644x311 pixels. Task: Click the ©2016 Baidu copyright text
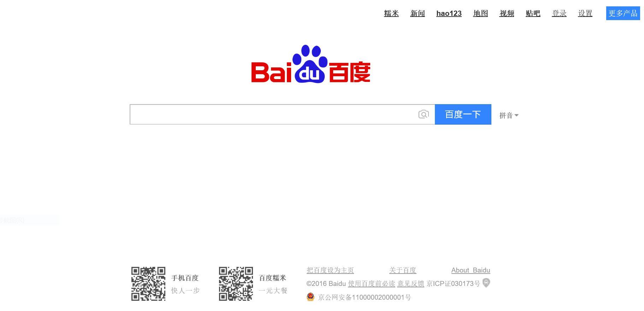click(x=326, y=283)
